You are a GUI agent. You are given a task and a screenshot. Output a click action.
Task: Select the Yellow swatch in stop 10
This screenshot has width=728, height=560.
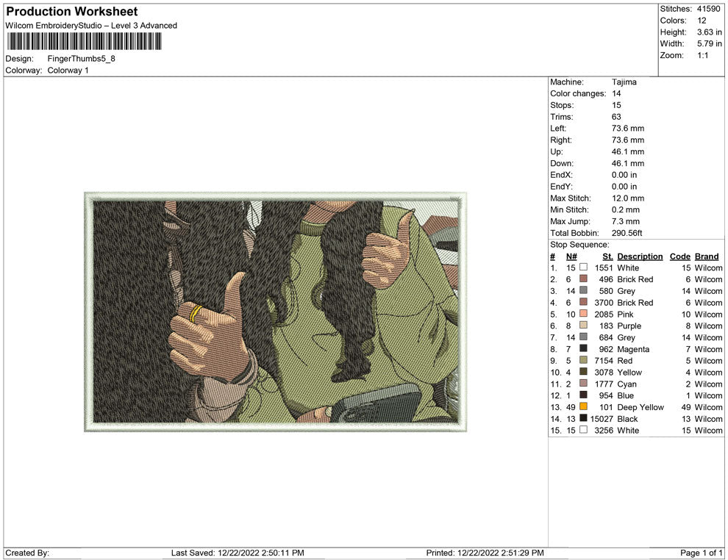click(x=584, y=372)
